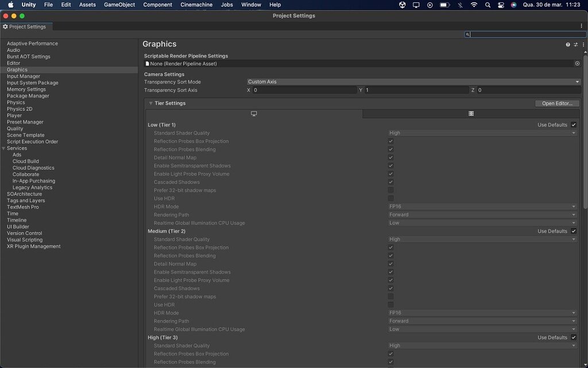Open the Transparency Sort Mode dropdown
The width and height of the screenshot is (588, 368).
(x=412, y=81)
